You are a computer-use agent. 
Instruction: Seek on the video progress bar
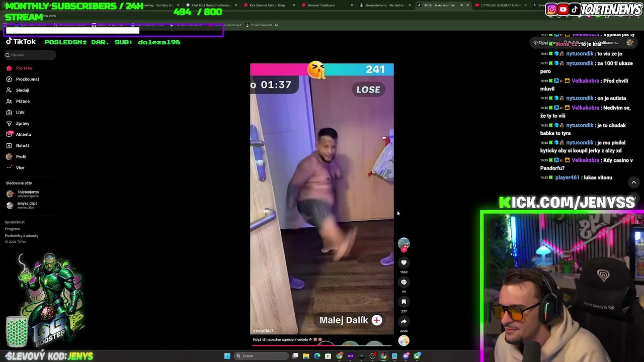click(x=322, y=345)
